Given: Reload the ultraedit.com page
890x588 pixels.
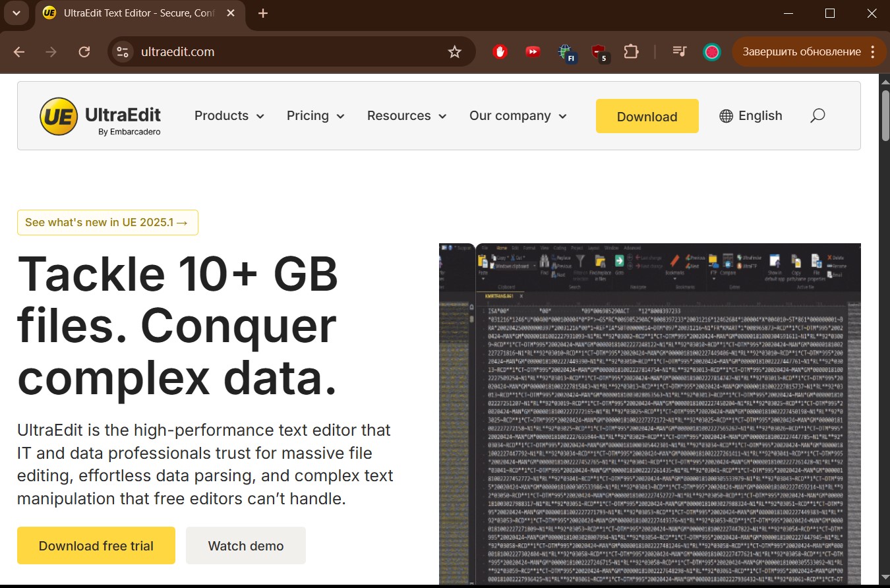Looking at the screenshot, I should 84,52.
